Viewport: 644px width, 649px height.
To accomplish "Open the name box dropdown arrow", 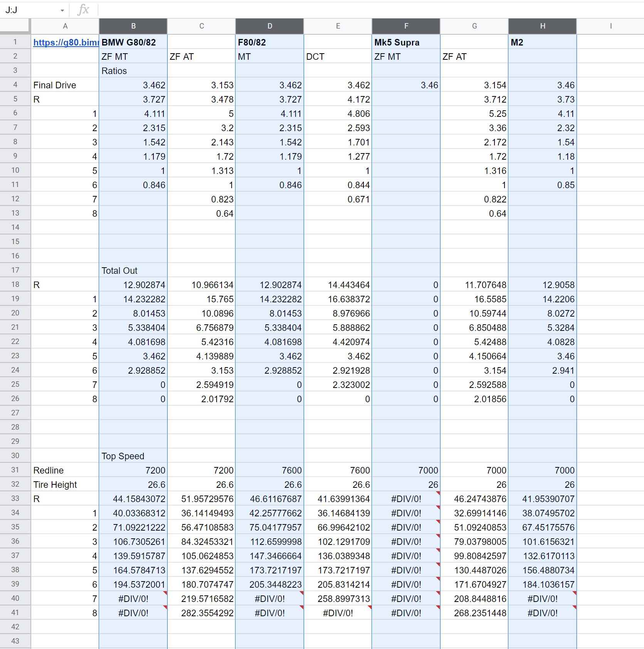I will point(62,10).
